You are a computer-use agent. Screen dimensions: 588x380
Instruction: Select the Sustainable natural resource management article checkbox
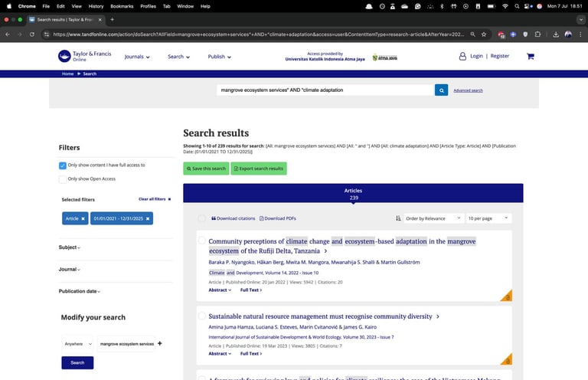tap(202, 316)
